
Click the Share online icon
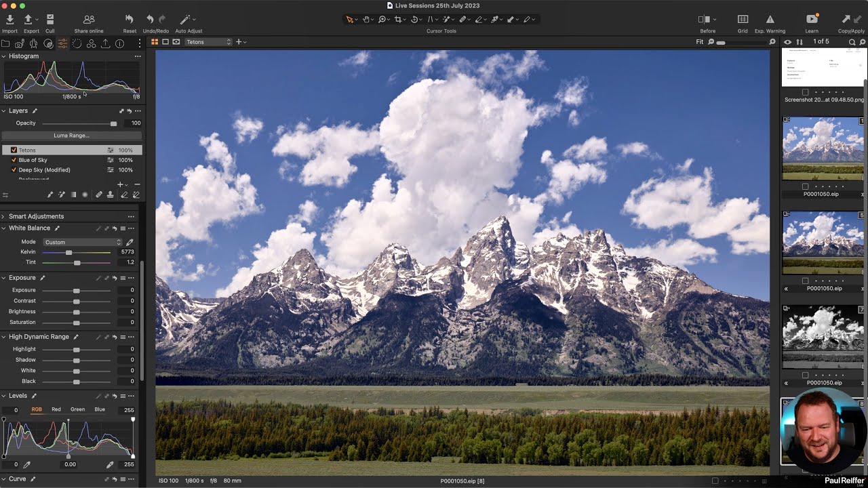pyautogui.click(x=89, y=20)
